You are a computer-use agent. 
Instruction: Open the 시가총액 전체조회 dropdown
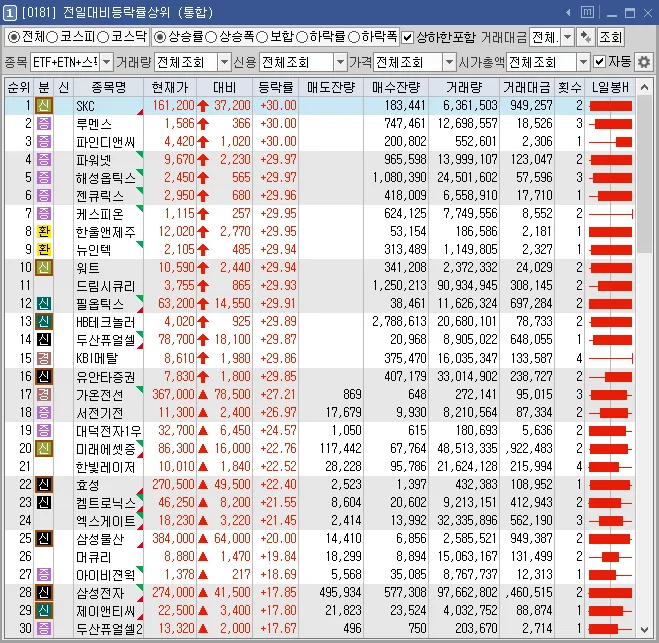click(583, 63)
